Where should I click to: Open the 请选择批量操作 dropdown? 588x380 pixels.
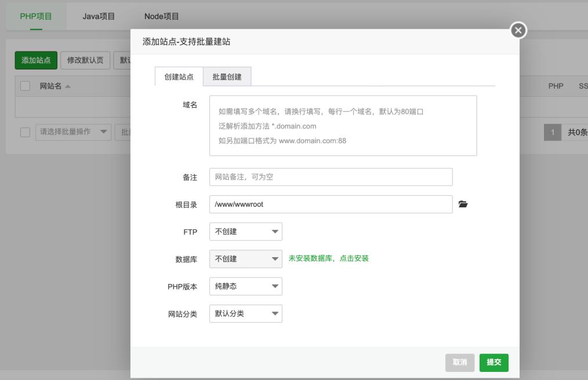pyautogui.click(x=73, y=132)
